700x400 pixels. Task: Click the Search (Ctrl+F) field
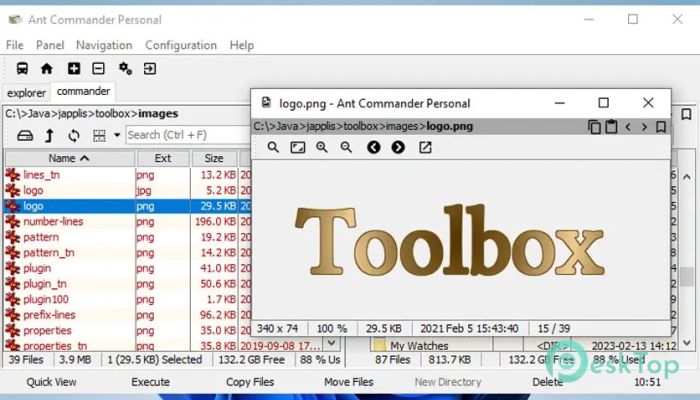pyautogui.click(x=188, y=135)
